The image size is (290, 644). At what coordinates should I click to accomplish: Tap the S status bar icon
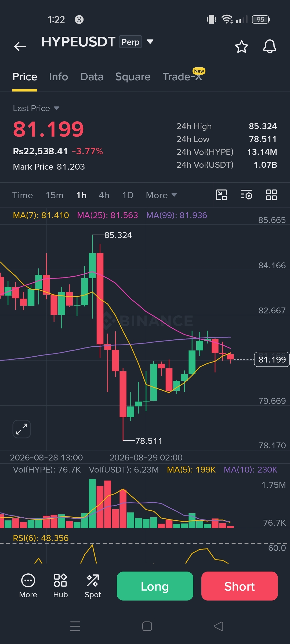pyautogui.click(x=79, y=19)
